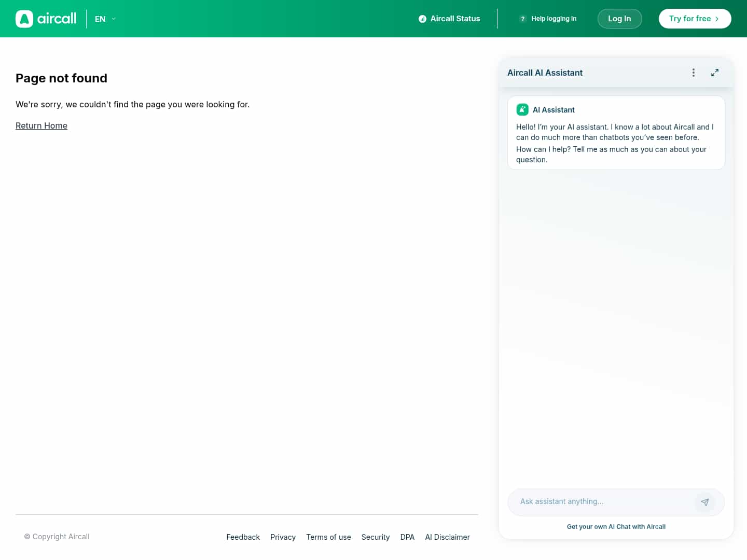Open the Privacy footer link
747x560 pixels.
pyautogui.click(x=283, y=537)
